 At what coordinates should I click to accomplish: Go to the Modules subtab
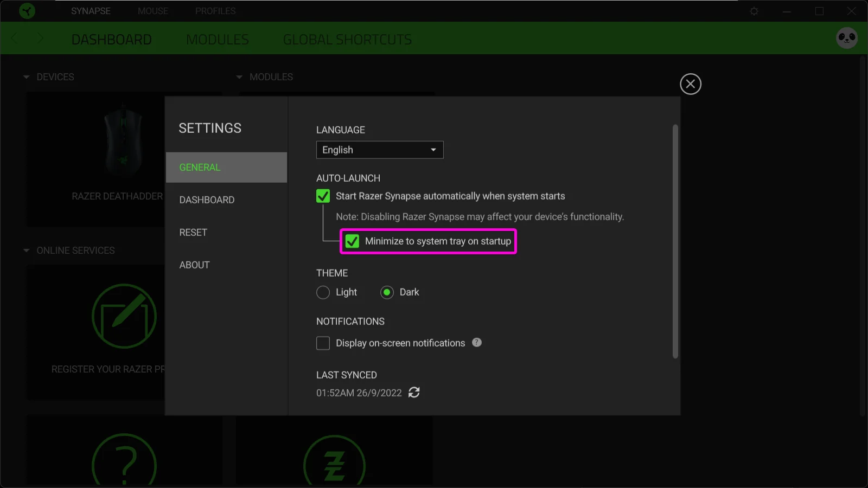(218, 40)
